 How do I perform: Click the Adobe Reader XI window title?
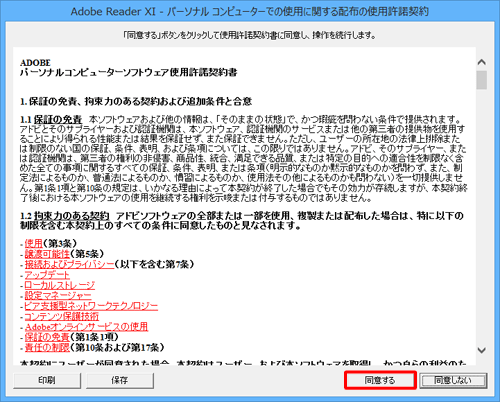(x=250, y=12)
